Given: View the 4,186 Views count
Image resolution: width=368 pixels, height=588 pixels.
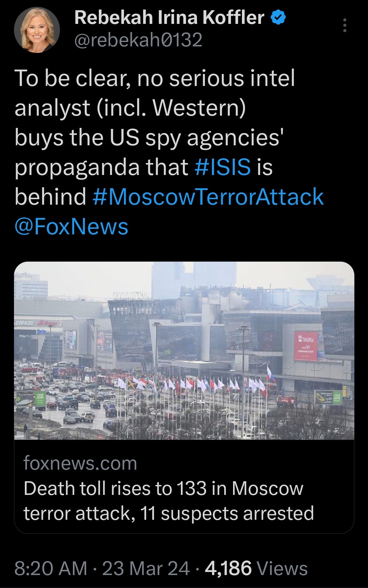Looking at the screenshot, I should (x=256, y=569).
